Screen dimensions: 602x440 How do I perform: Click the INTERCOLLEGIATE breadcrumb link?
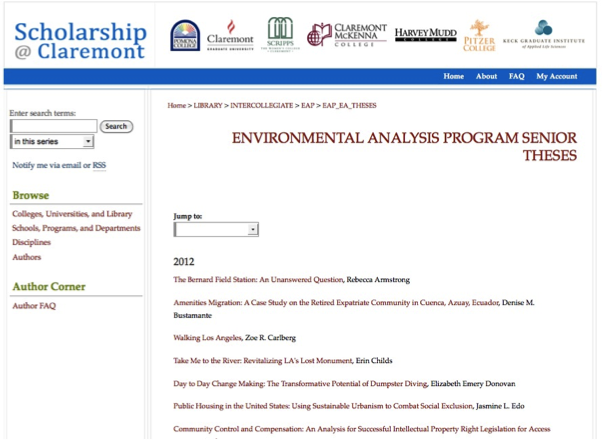[x=261, y=105]
